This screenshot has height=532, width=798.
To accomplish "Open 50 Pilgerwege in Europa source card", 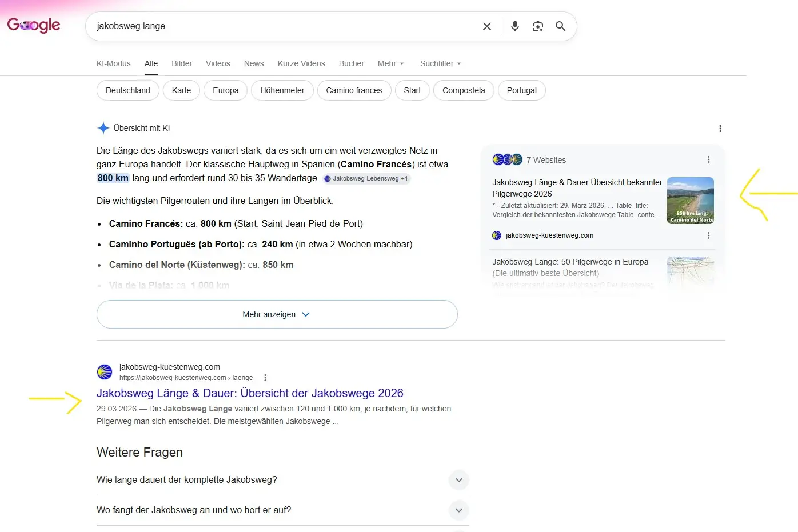I will point(570,267).
